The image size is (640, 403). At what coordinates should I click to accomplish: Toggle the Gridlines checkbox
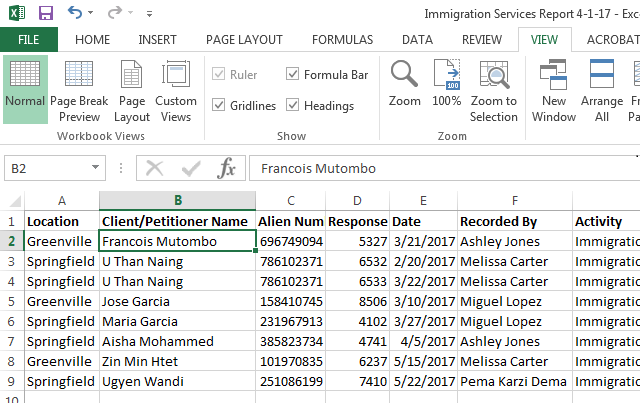pyautogui.click(x=219, y=106)
